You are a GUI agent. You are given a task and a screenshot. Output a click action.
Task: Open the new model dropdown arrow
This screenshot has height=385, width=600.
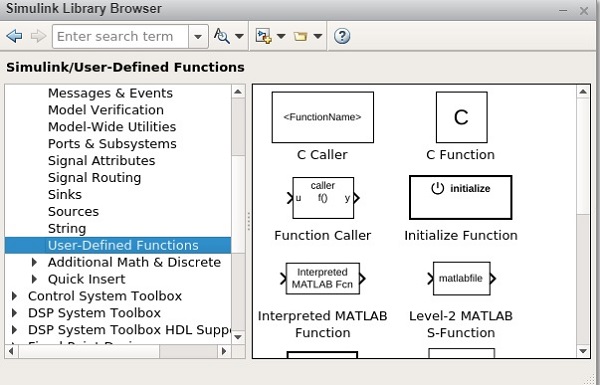(x=281, y=36)
